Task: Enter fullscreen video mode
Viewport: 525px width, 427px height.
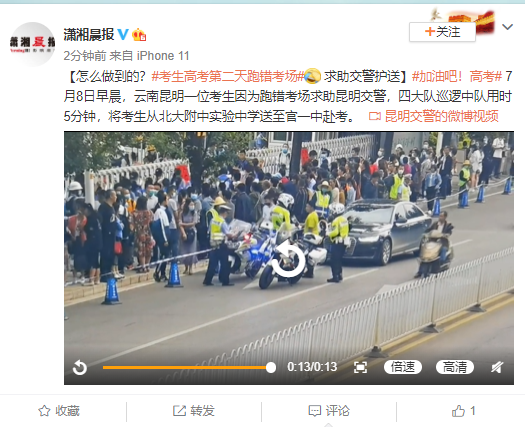Action: (x=360, y=367)
